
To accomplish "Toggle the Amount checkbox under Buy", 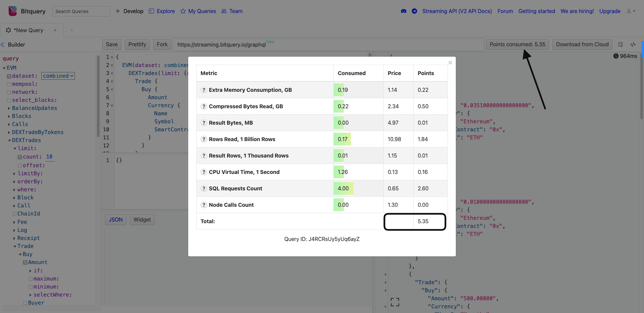I will [x=25, y=262].
